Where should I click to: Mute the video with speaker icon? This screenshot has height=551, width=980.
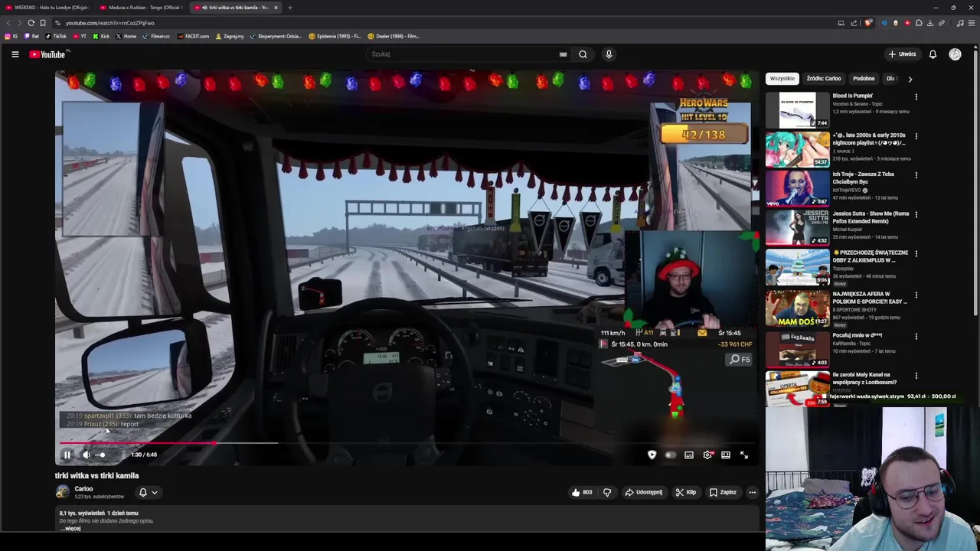(86, 455)
